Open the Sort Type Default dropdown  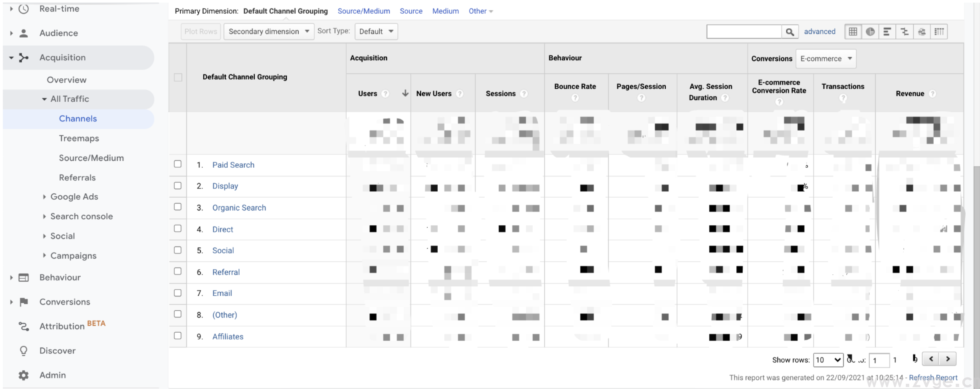coord(376,32)
